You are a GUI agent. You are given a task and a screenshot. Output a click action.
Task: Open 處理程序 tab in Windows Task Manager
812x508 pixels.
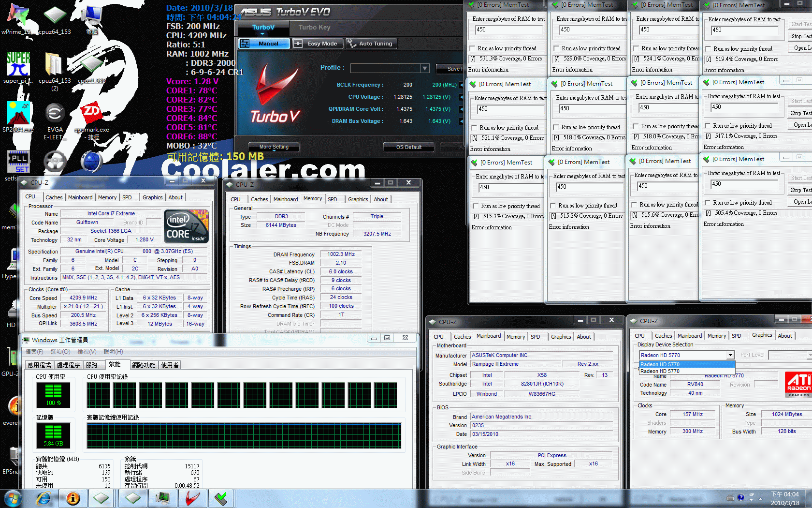[x=68, y=365]
